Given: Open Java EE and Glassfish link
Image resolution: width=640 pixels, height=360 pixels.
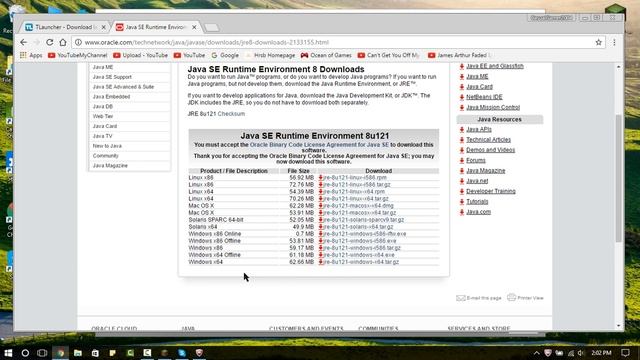Looking at the screenshot, I should [495, 66].
